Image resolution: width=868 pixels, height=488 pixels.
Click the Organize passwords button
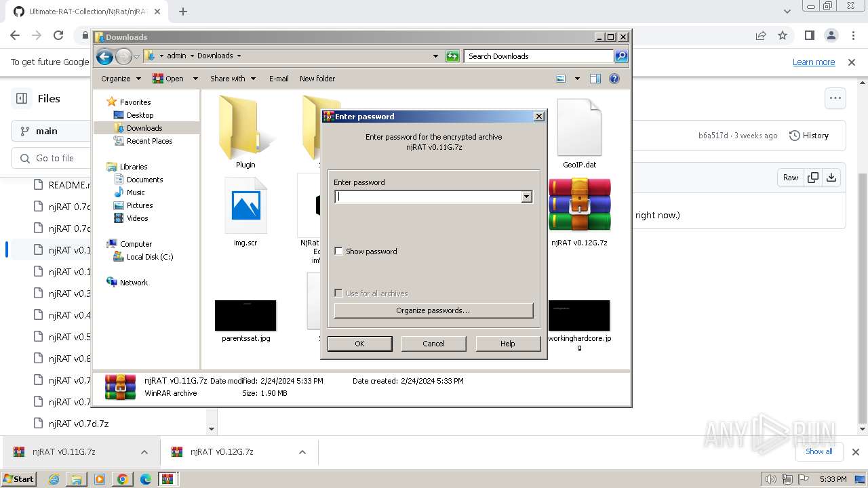click(x=433, y=310)
